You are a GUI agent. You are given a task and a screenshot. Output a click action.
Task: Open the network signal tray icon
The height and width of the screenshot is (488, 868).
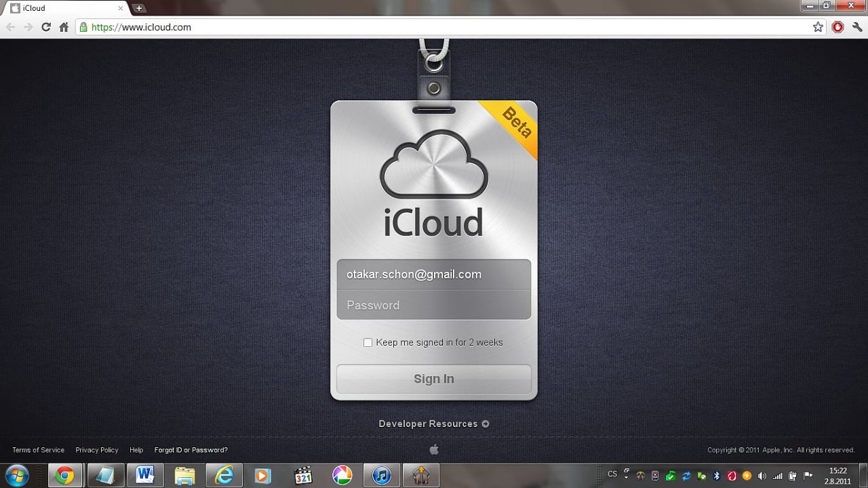(778, 476)
